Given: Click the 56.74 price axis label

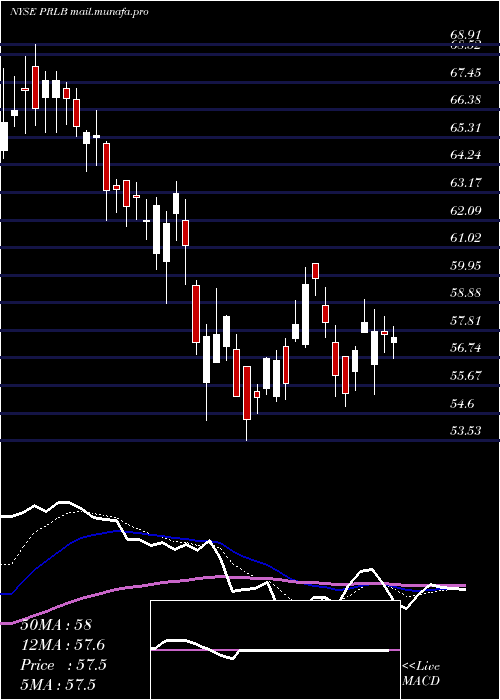Looking at the screenshot, I should (x=466, y=348).
